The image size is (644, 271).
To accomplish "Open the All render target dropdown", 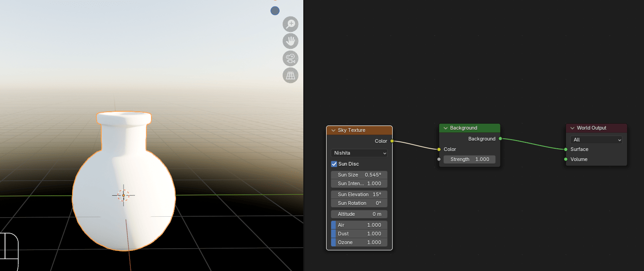I will pyautogui.click(x=596, y=140).
